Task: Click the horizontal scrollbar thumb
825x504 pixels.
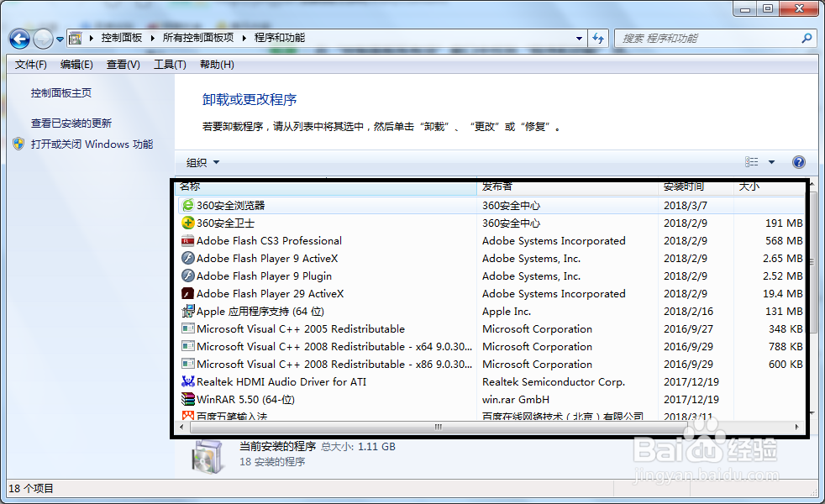Action: (x=439, y=428)
